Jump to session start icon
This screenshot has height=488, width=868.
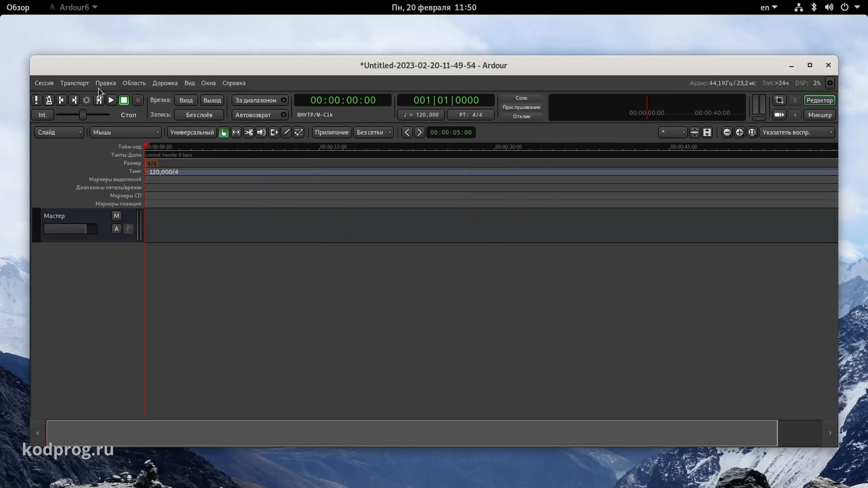pyautogui.click(x=61, y=100)
